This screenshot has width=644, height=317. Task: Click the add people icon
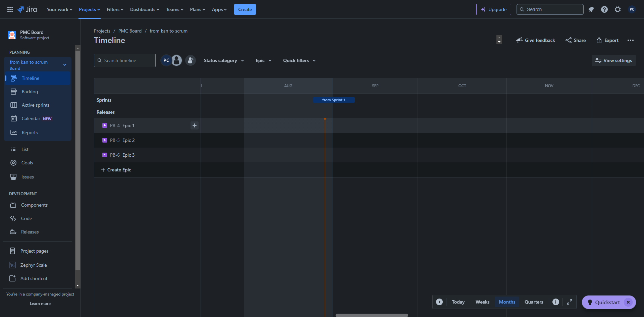(x=191, y=60)
